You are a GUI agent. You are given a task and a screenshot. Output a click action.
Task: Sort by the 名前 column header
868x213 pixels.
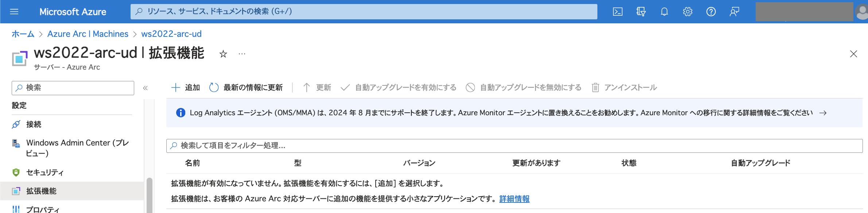[193, 163]
